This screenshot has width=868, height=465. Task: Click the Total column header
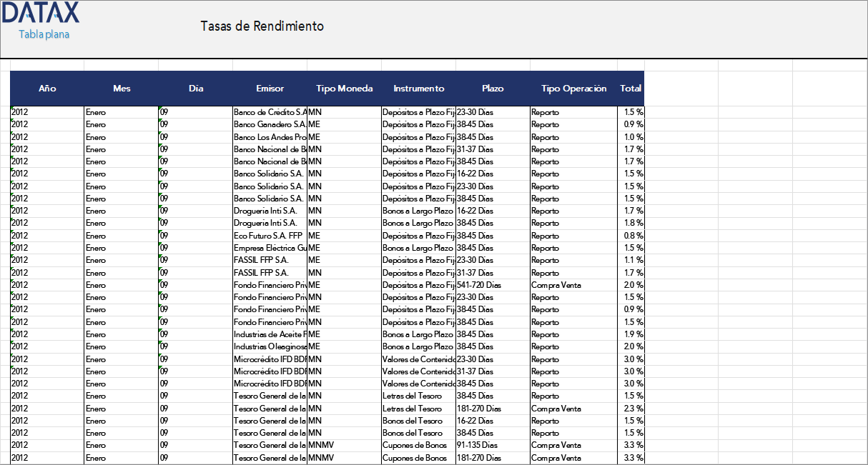point(631,89)
